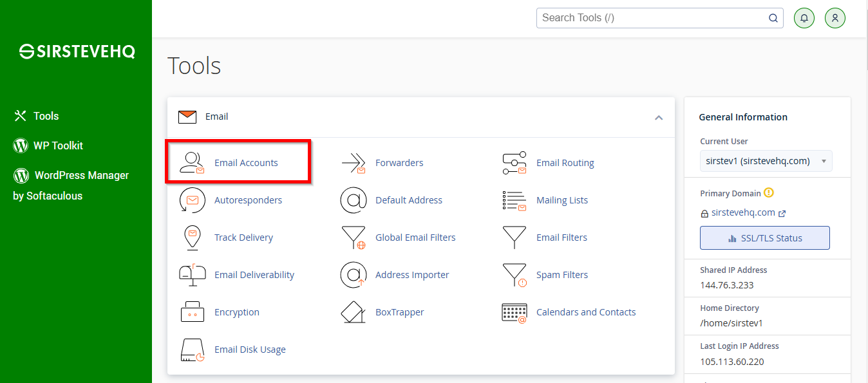
Task: Open the Address Importer link
Action: tap(412, 275)
